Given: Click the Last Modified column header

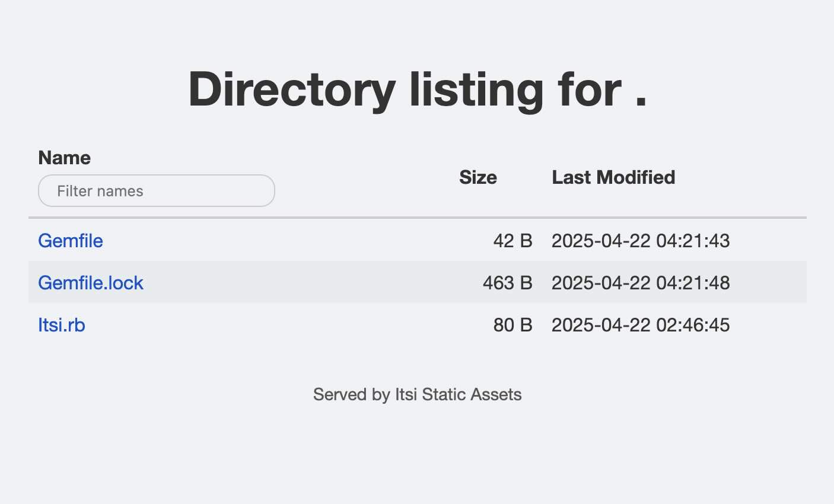Looking at the screenshot, I should (x=613, y=177).
